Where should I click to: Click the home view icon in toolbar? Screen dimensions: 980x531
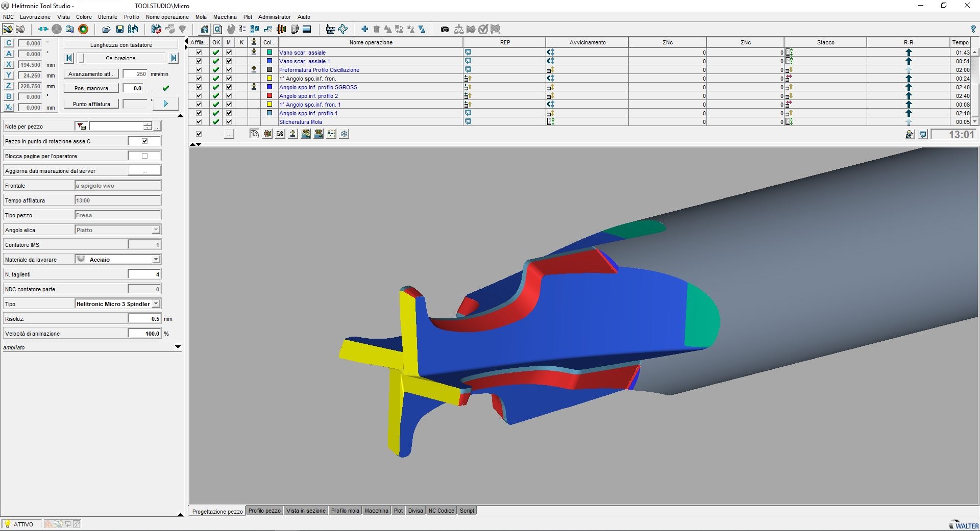tap(204, 29)
